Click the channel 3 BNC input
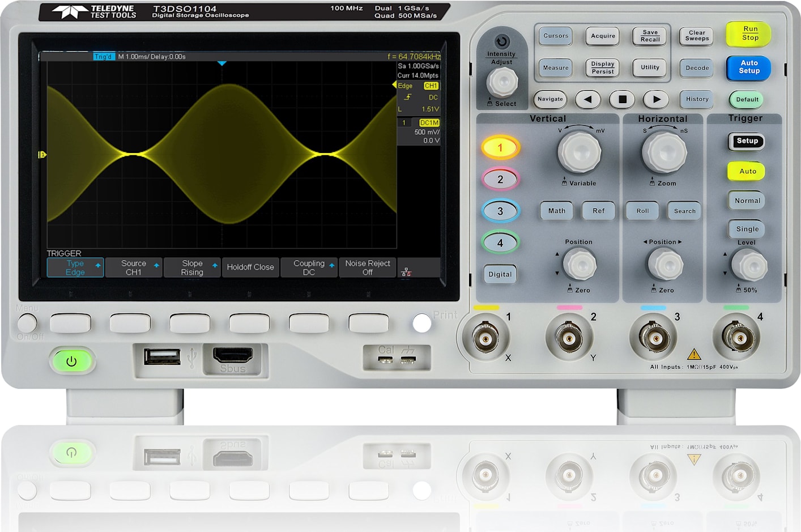 (655, 339)
